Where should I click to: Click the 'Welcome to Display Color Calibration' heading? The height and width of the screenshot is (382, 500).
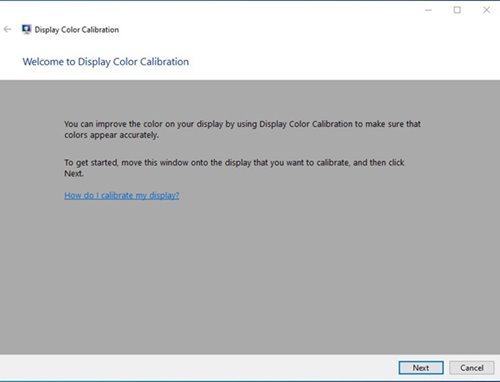coord(106,62)
